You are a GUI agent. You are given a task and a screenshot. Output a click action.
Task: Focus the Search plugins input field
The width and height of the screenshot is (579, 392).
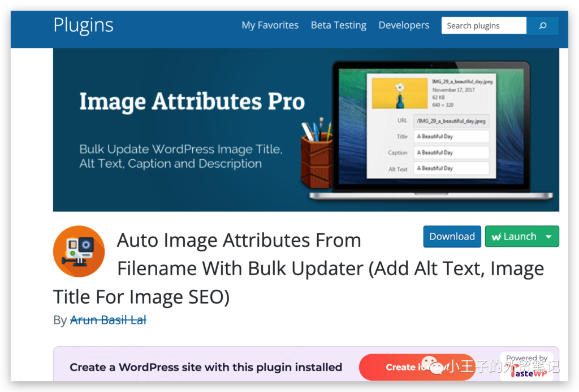point(483,25)
